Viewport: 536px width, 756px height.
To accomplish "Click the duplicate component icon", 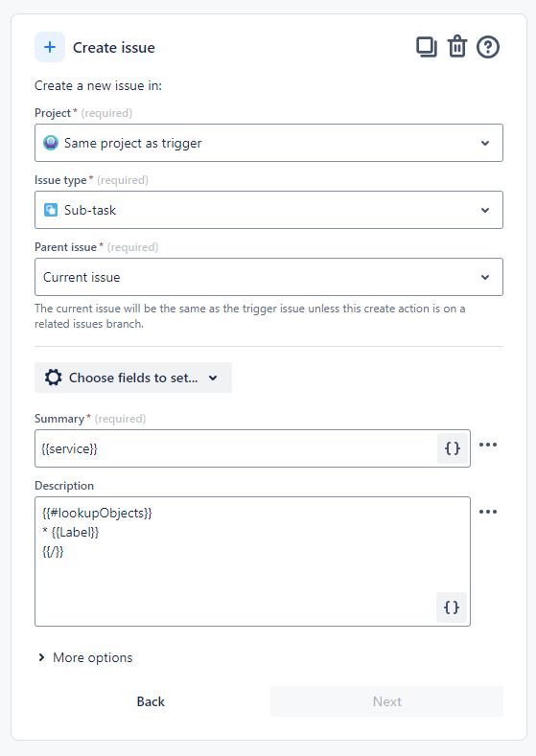I will [x=427, y=47].
